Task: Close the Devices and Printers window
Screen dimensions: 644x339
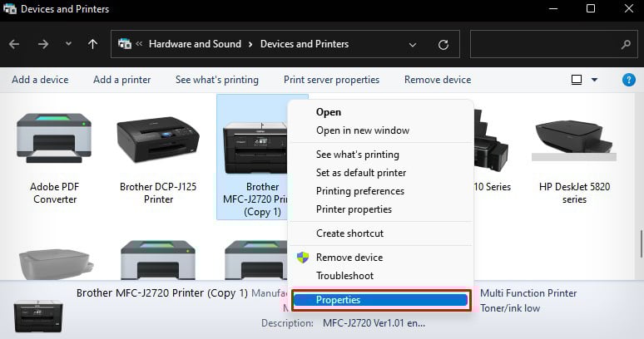Action: pyautogui.click(x=629, y=8)
